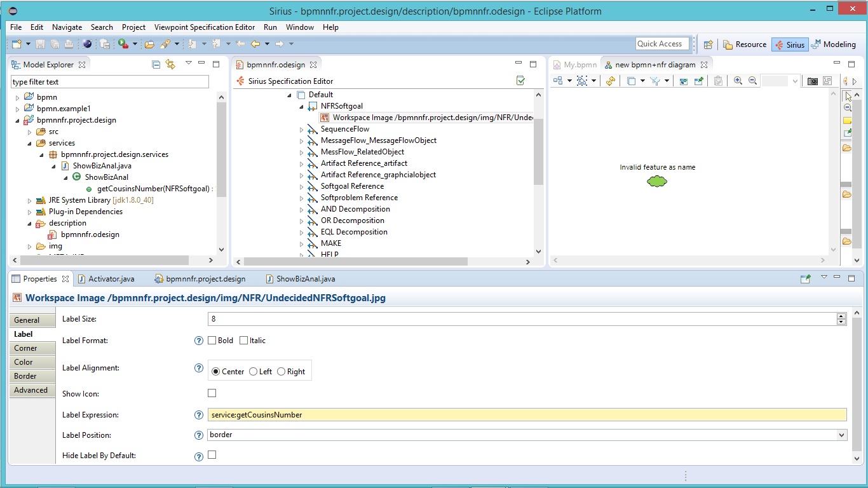
Task: Click help icon beside Label Position
Action: 198,435
